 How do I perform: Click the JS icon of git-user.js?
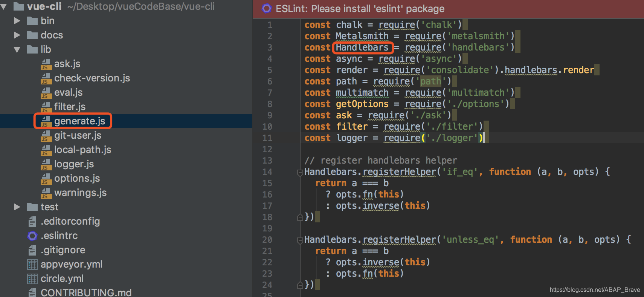point(46,136)
